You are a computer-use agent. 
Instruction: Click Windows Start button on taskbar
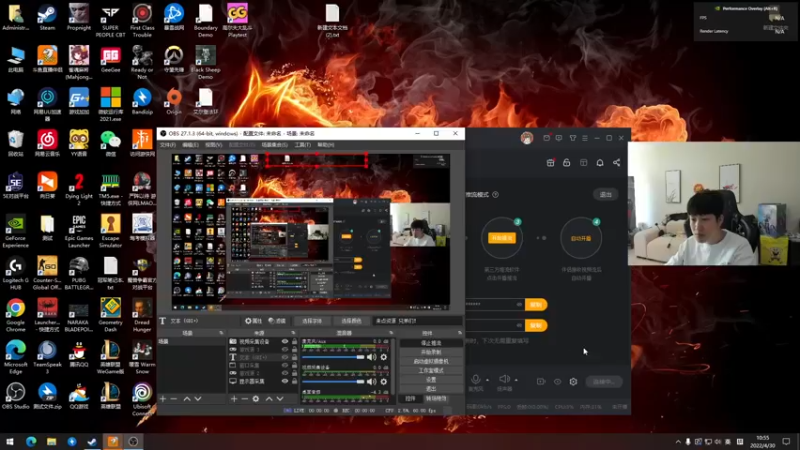pos(10,442)
